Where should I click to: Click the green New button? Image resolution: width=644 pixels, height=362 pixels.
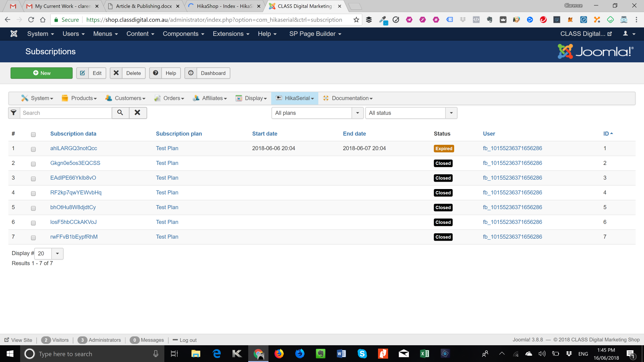(x=42, y=73)
